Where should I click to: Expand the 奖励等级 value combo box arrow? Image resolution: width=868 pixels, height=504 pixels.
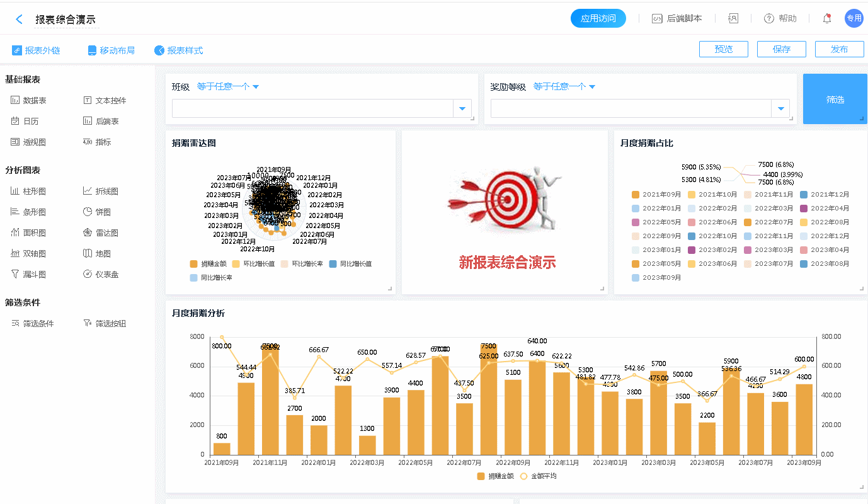coord(781,109)
